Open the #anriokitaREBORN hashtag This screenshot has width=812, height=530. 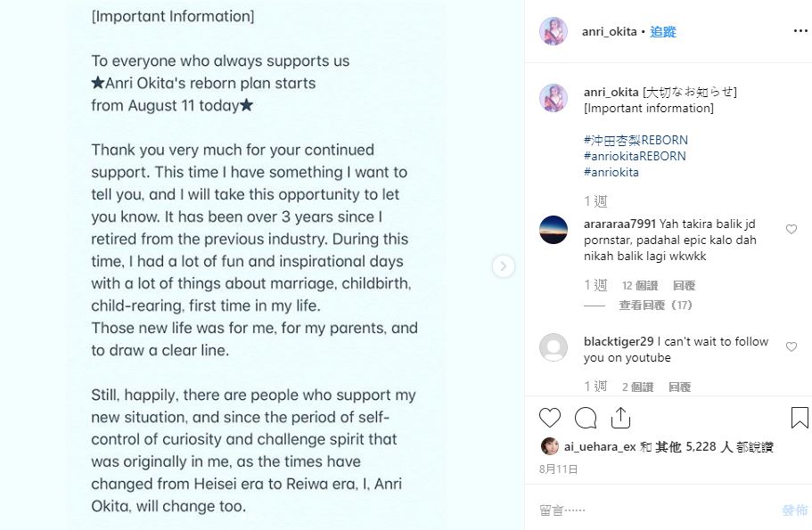(635, 156)
